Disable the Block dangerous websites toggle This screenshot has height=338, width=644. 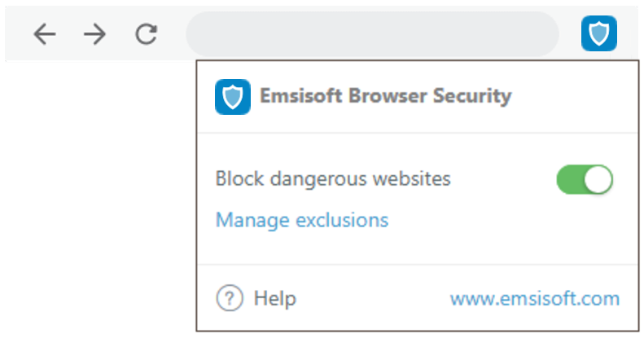click(x=585, y=180)
